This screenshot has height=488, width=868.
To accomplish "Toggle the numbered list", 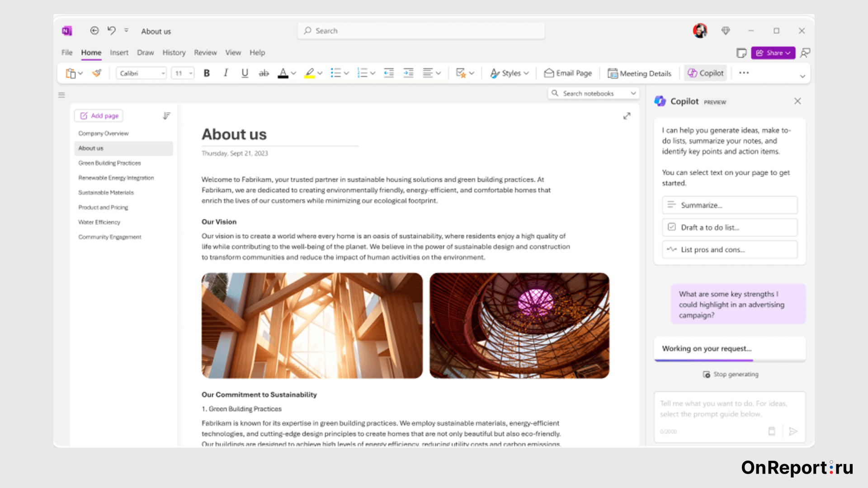I will point(362,73).
